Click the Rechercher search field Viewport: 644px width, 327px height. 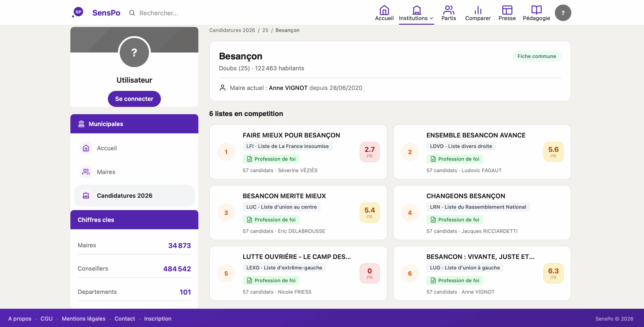pyautogui.click(x=159, y=13)
